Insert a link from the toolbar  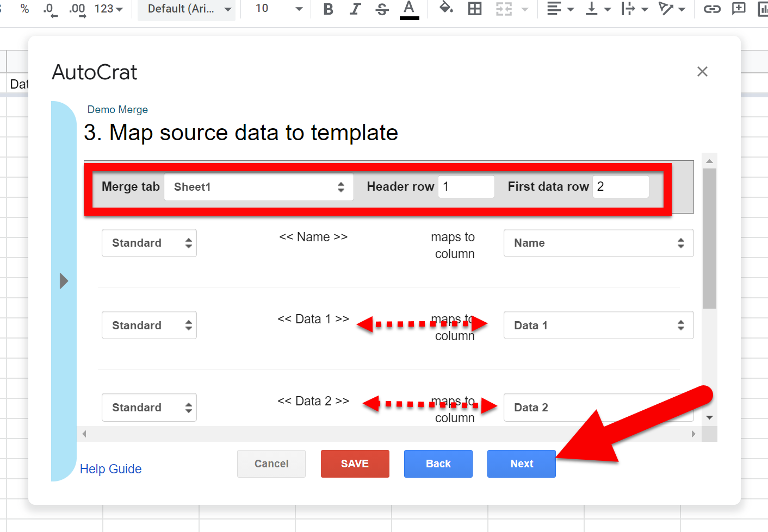point(712,9)
